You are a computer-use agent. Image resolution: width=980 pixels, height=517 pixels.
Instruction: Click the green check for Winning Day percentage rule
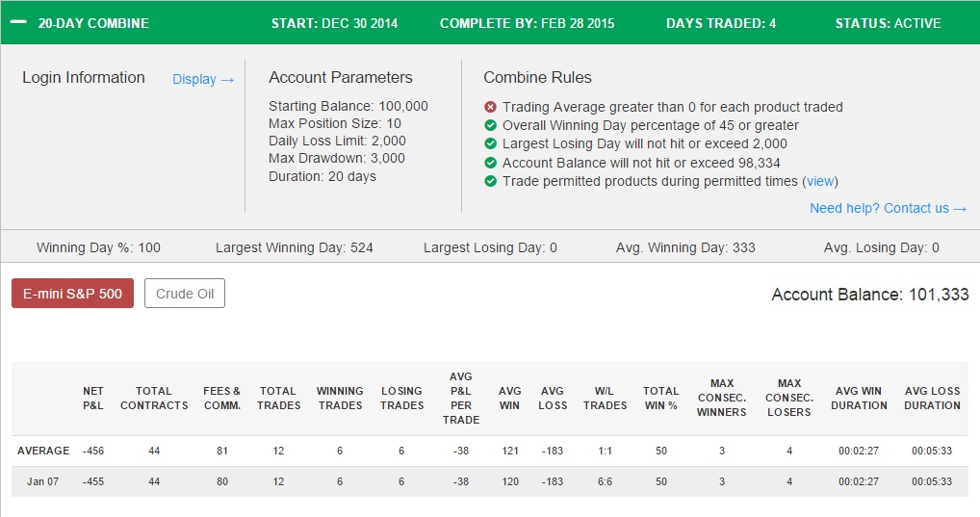point(491,125)
